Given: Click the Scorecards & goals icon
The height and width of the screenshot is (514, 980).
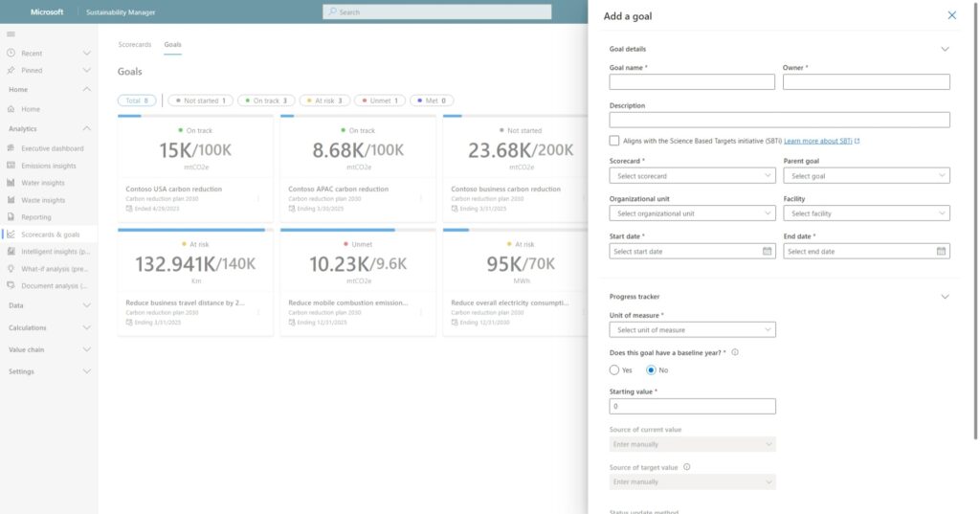Looking at the screenshot, I should tap(11, 235).
